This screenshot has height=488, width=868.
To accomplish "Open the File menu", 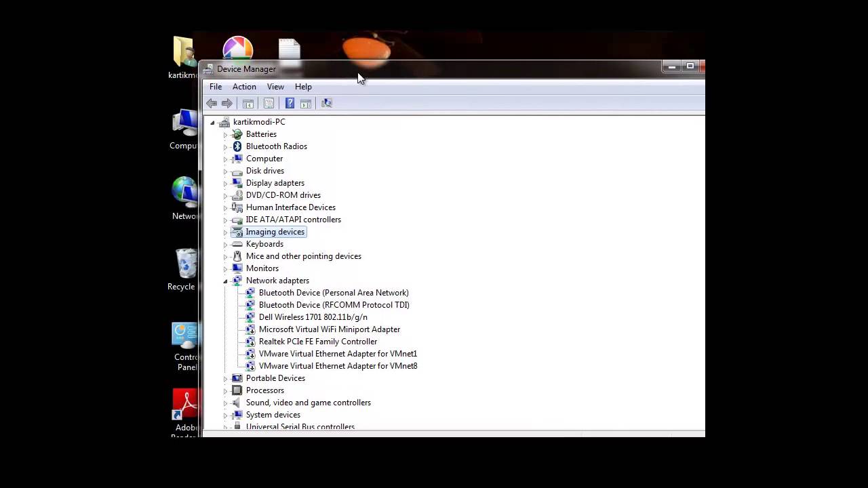I will pyautogui.click(x=216, y=87).
